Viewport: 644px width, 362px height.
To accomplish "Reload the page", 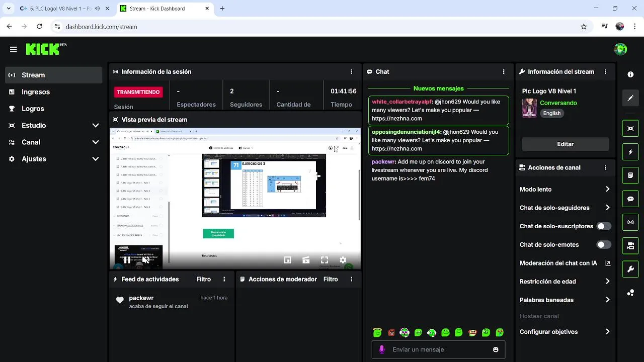I will click(x=39, y=27).
